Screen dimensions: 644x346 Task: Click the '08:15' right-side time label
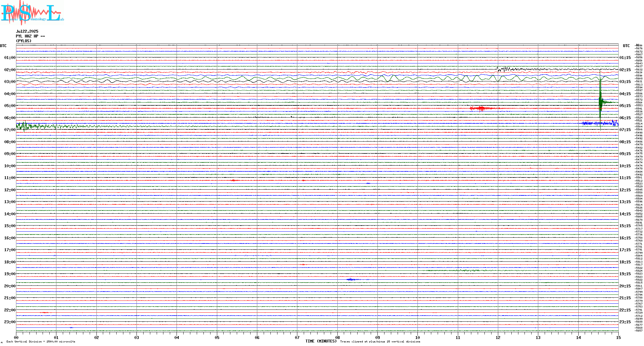pos(625,142)
